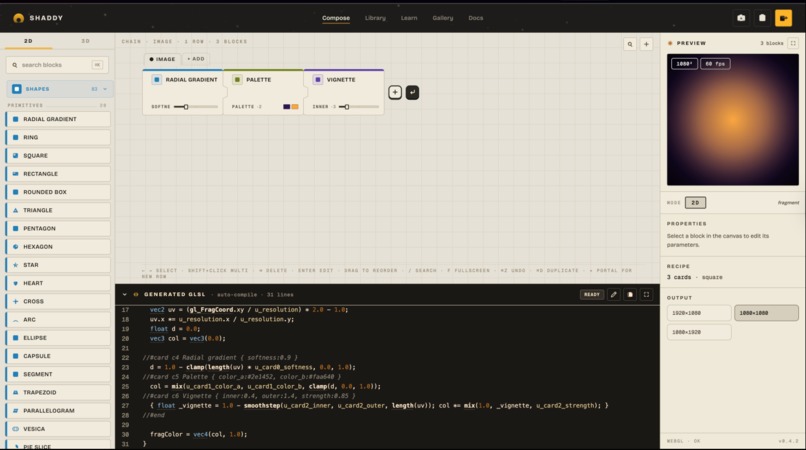Expand preview to fullscreen
The height and width of the screenshot is (450, 806).
pyautogui.click(x=793, y=43)
